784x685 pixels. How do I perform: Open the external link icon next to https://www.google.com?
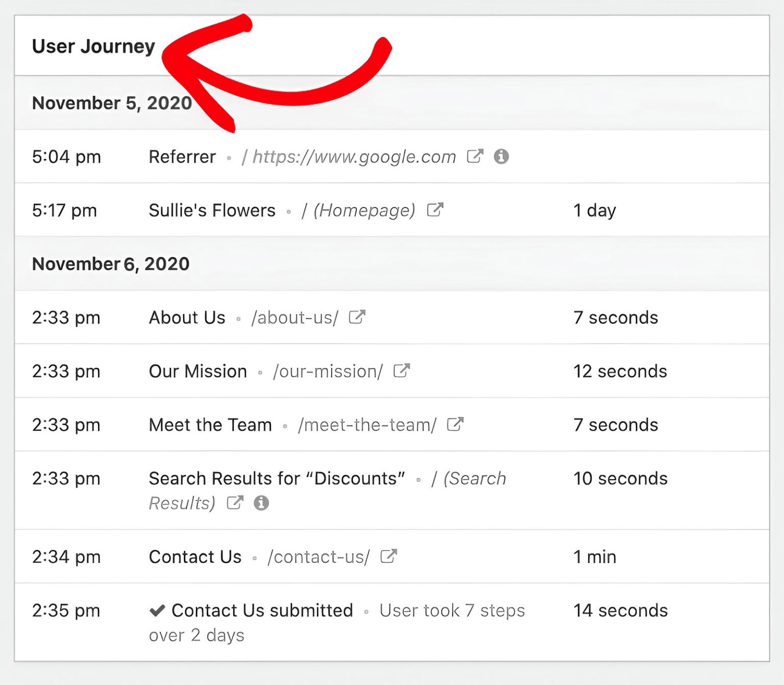pyautogui.click(x=476, y=157)
